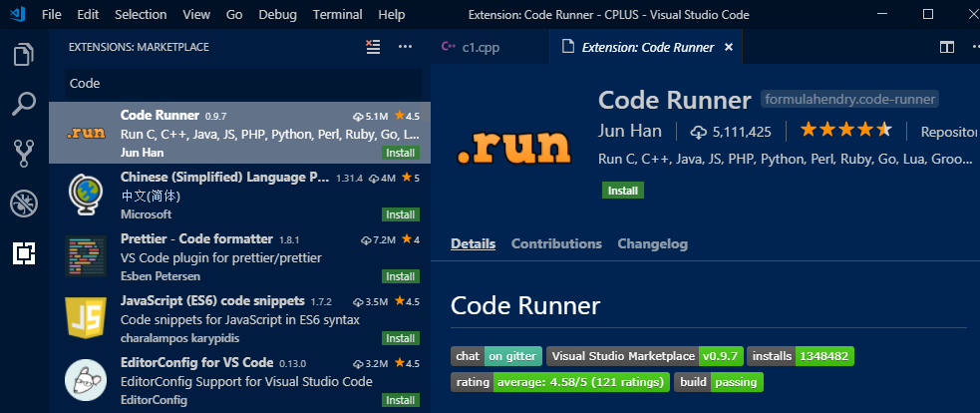
Task: Open the Search view in activity bar
Action: pyautogui.click(x=24, y=104)
